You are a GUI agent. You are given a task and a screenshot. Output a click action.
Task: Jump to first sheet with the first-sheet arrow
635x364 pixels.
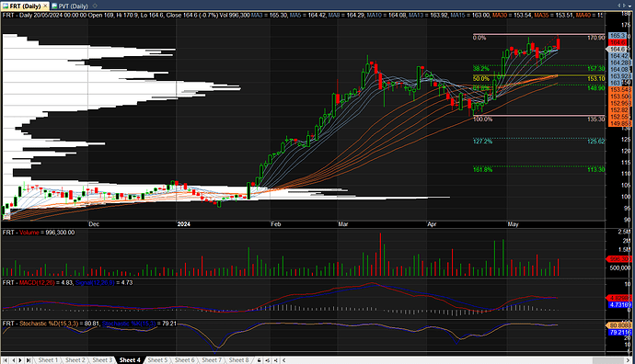[6, 360]
